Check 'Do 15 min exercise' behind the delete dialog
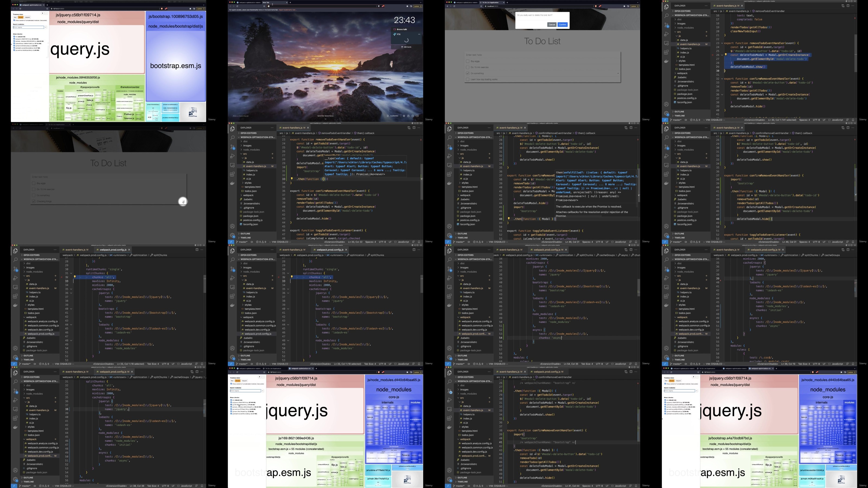The image size is (868, 488). click(467, 67)
